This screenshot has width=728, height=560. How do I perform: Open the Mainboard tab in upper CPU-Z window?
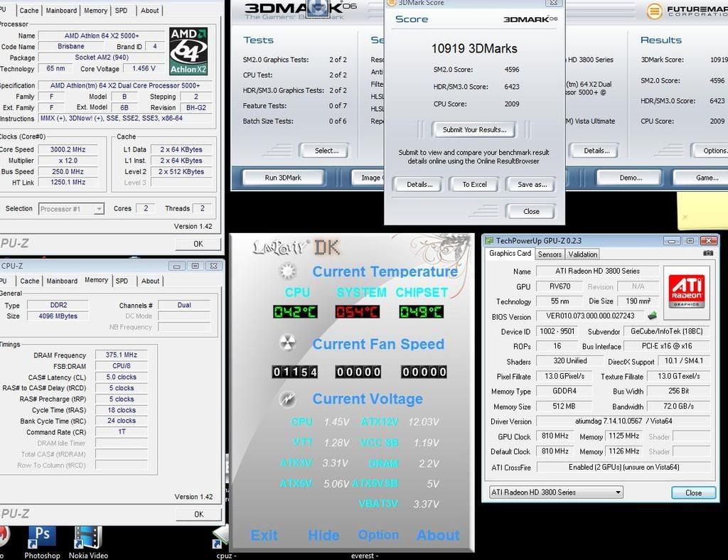point(61,11)
